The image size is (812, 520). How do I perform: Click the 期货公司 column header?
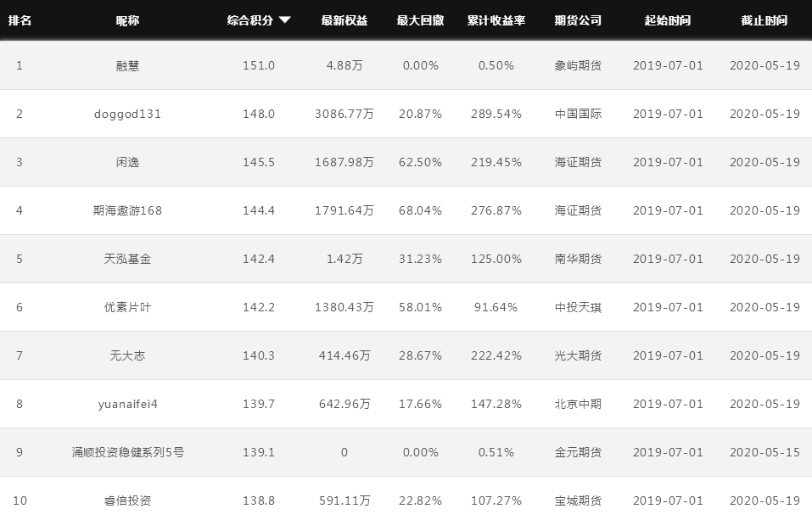click(x=578, y=20)
